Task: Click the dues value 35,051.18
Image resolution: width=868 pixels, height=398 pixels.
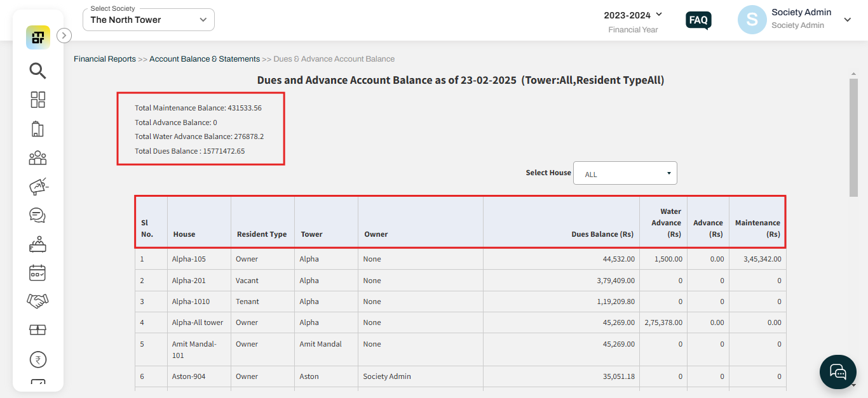Action: pyautogui.click(x=618, y=376)
